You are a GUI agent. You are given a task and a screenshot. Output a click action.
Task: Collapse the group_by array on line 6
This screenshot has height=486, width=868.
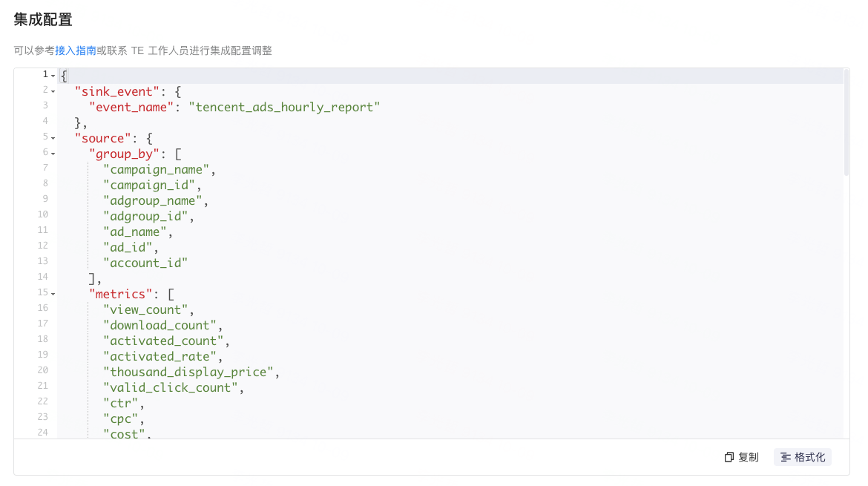click(x=53, y=154)
